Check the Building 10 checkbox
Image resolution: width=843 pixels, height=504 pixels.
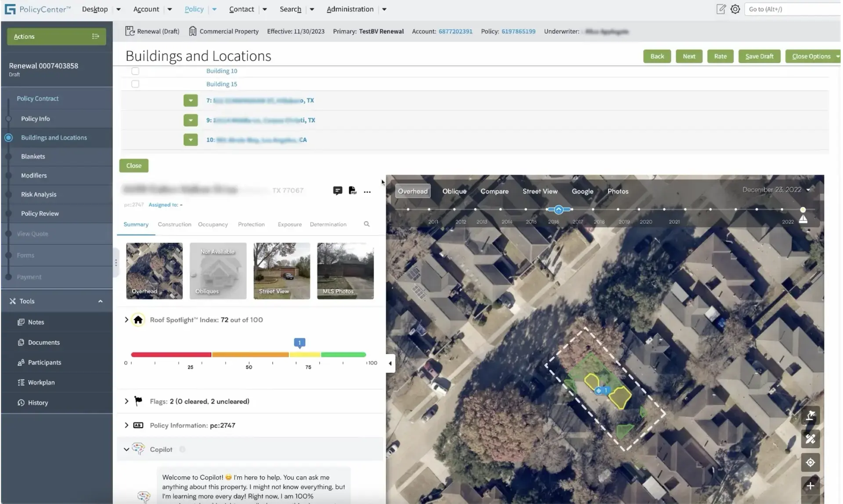(135, 71)
